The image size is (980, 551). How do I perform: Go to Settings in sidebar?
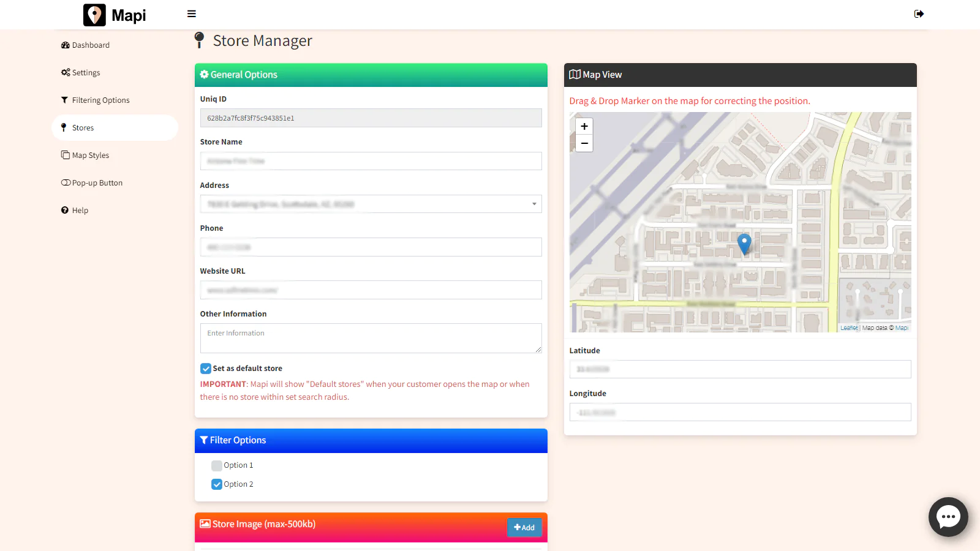80,73
